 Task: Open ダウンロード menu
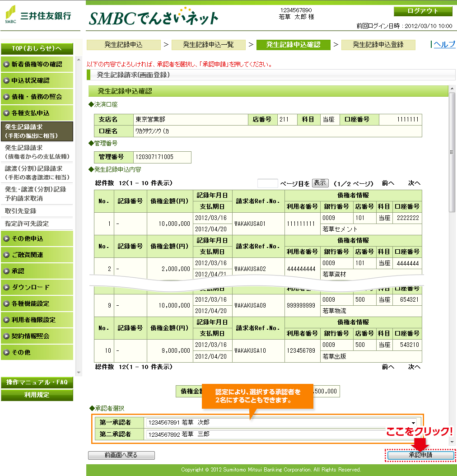[37, 287]
